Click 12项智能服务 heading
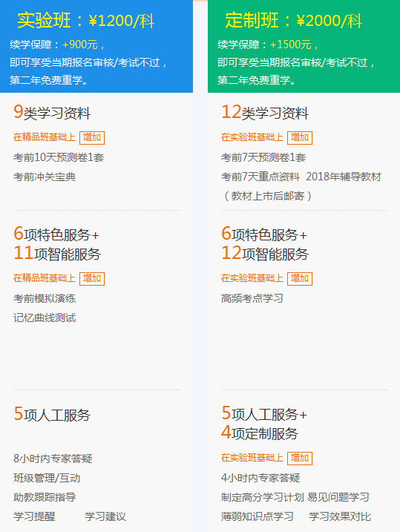 (265, 254)
